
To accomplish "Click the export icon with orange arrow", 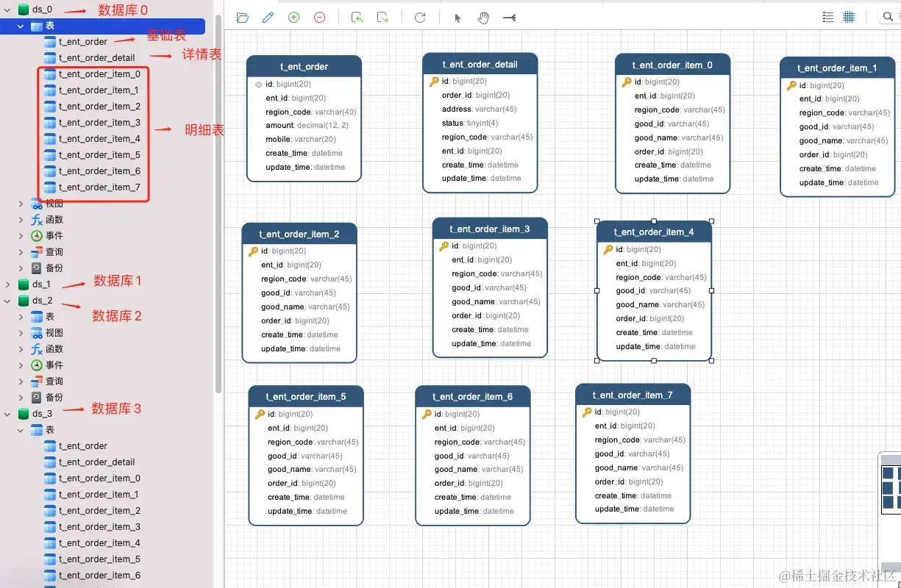I will click(x=382, y=17).
